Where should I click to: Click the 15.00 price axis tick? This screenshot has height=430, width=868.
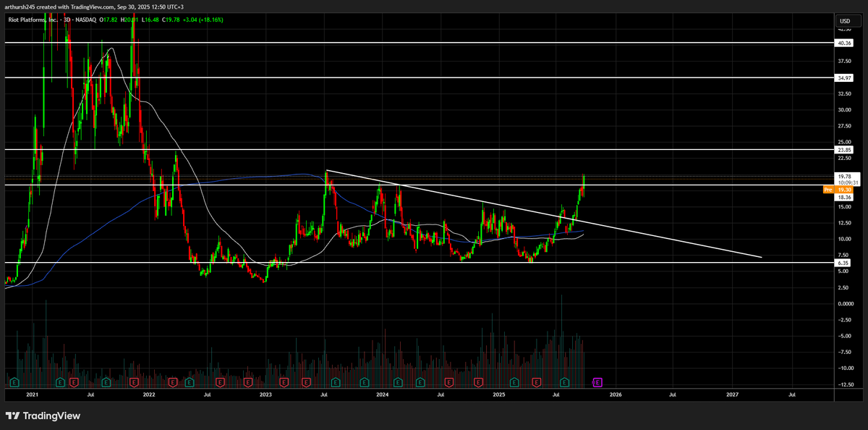click(x=844, y=206)
